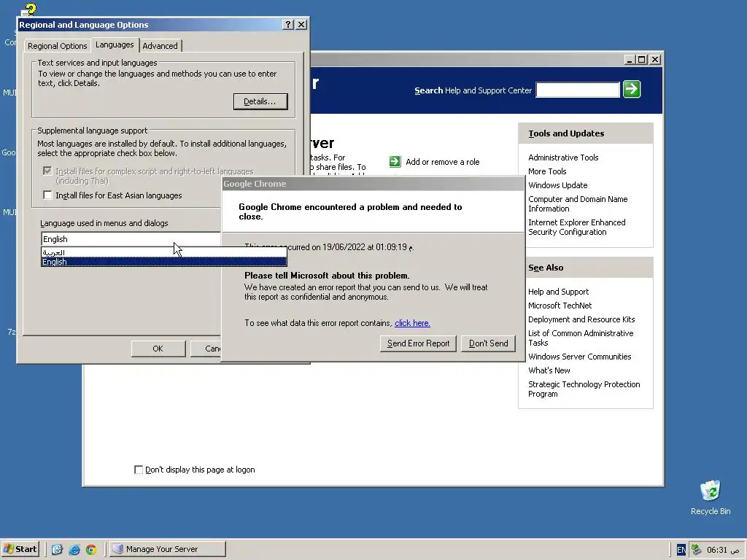Open What's New link
The height and width of the screenshot is (560, 747).
coord(549,370)
